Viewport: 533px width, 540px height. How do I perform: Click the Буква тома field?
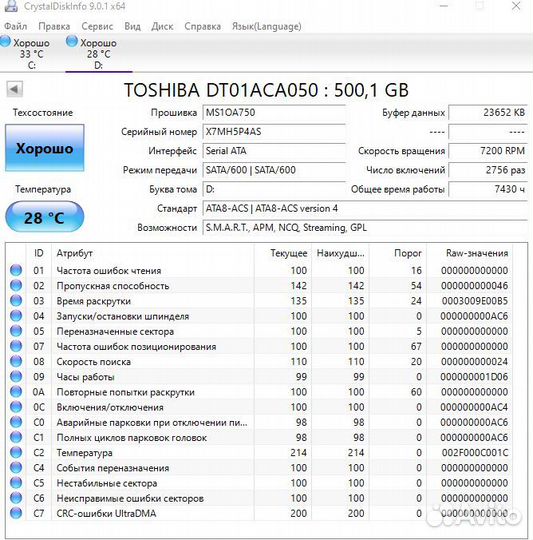coord(274,189)
